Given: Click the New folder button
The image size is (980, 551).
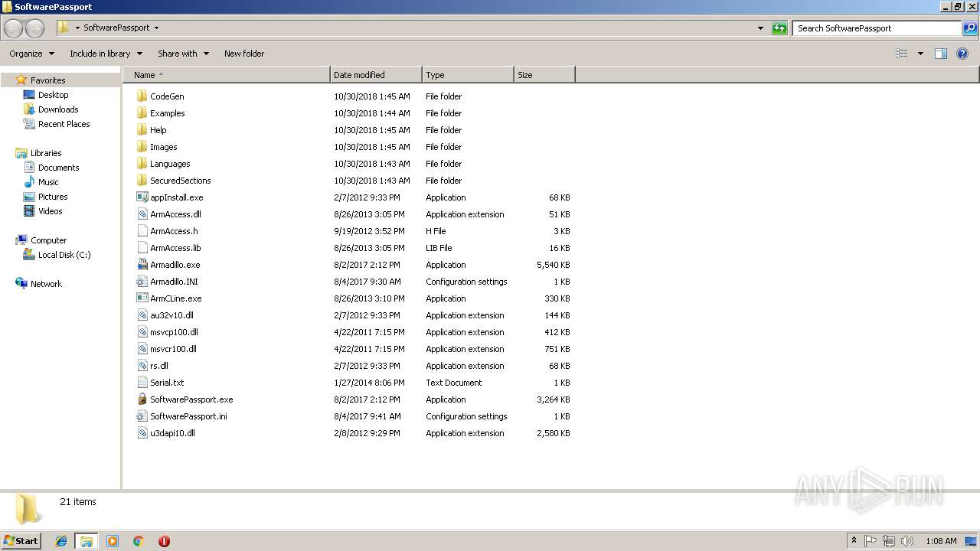Looking at the screenshot, I should (x=244, y=54).
